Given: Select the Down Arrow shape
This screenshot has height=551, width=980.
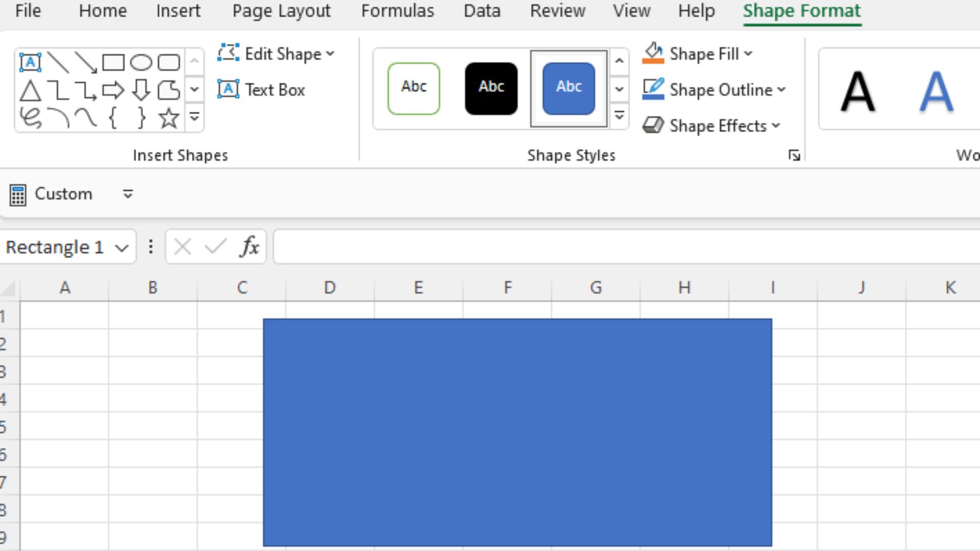Looking at the screenshot, I should pyautogui.click(x=141, y=90).
